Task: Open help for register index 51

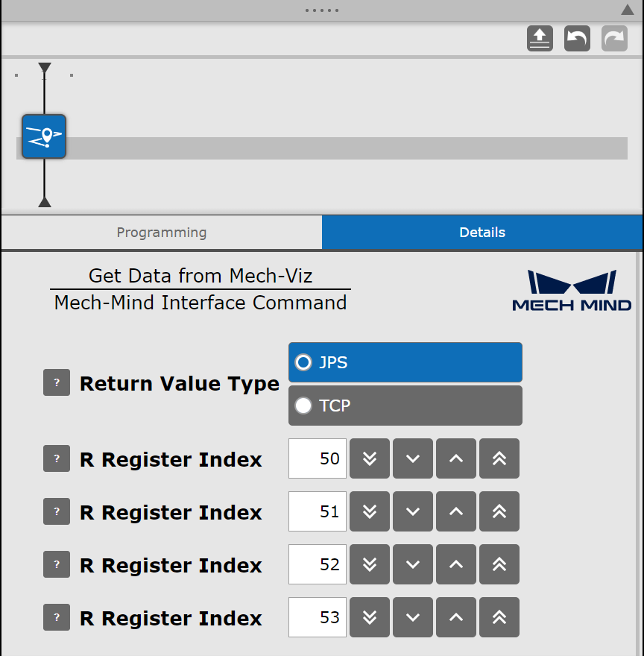Action: coord(57,511)
